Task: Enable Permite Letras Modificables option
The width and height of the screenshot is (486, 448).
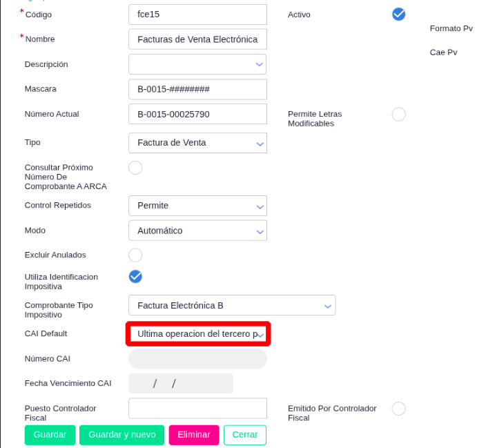Action: point(398,115)
